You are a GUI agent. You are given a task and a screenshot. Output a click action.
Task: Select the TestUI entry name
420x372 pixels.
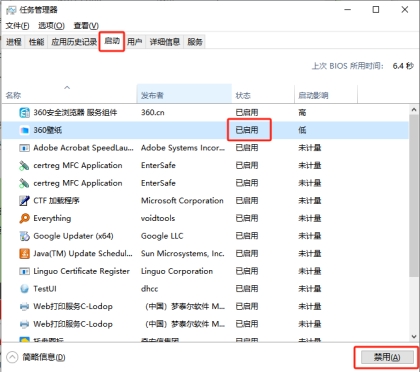pos(45,289)
